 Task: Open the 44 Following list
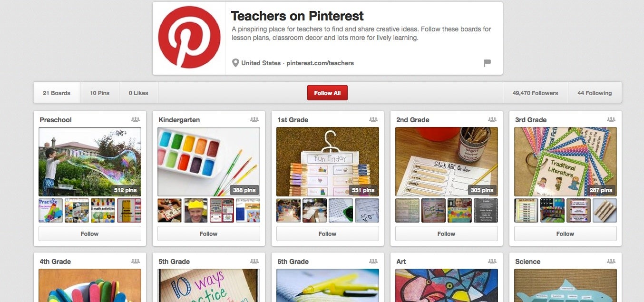coord(595,93)
